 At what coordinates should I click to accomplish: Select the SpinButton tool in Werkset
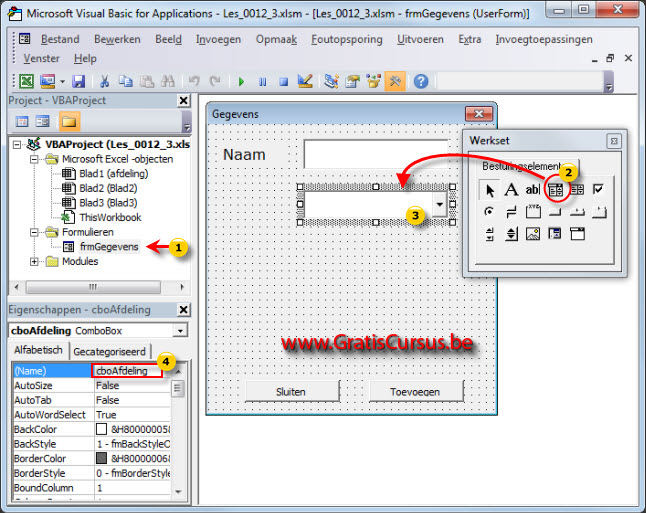[511, 234]
